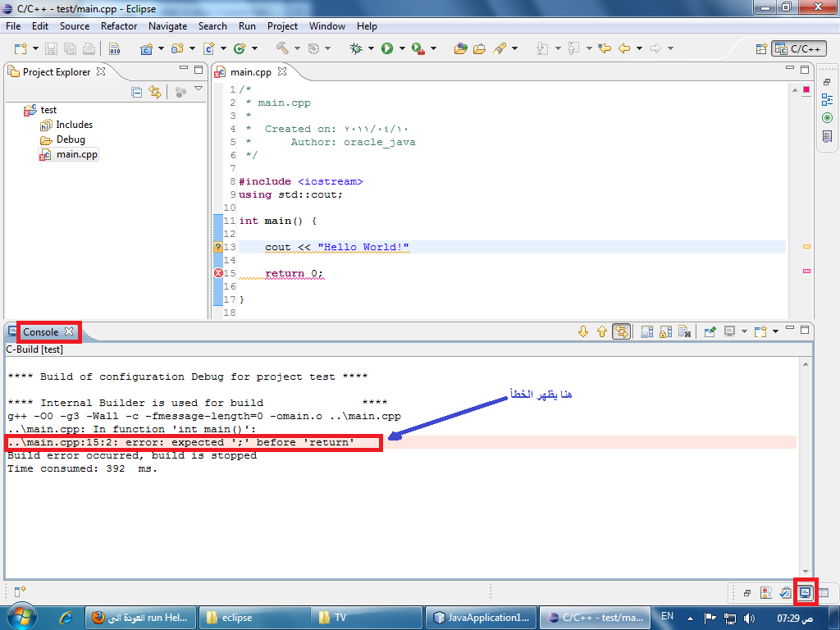Viewport: 840px width, 630px height.
Task: Click the Build hammer icon
Action: click(x=282, y=48)
